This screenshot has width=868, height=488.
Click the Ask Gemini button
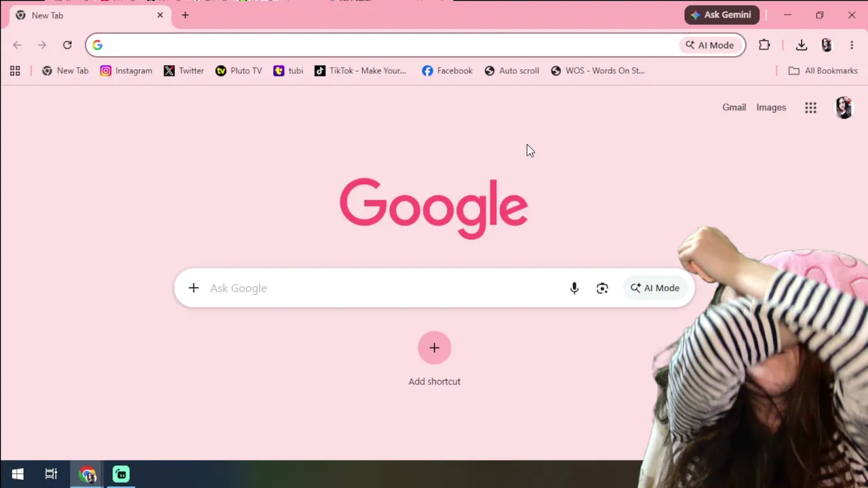(722, 15)
